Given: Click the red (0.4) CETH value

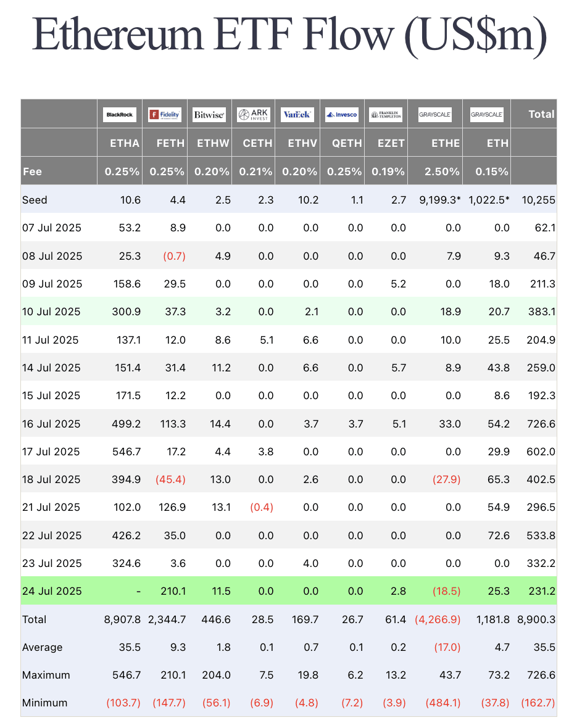Looking at the screenshot, I should tap(262, 508).
